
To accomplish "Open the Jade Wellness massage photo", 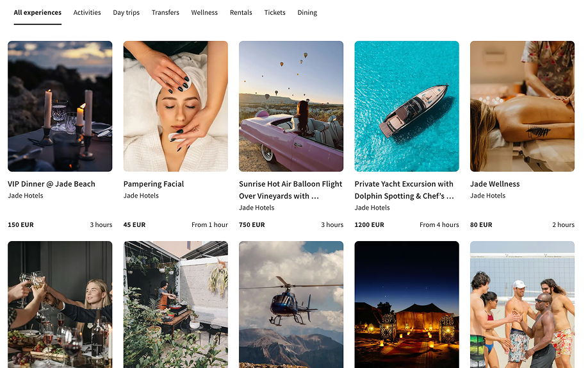I will point(522,106).
